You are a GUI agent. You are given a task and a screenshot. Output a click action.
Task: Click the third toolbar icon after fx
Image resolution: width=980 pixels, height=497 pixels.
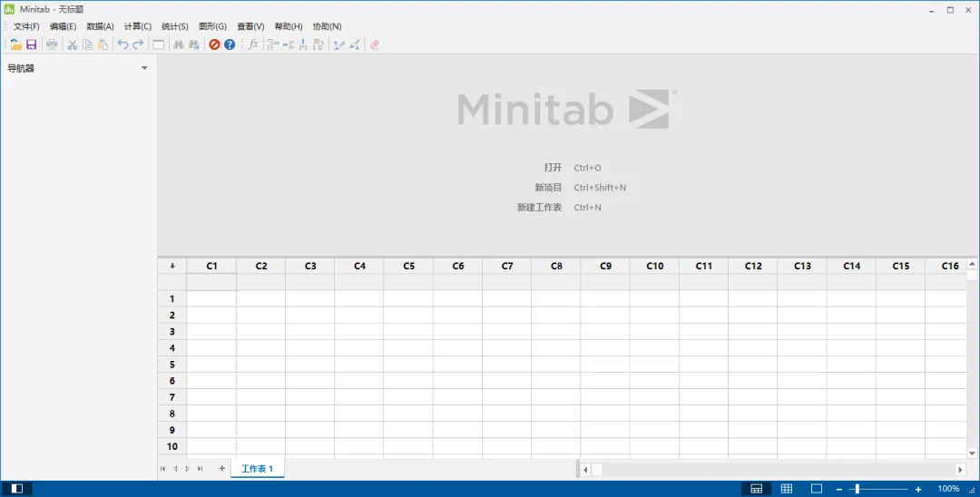(x=303, y=44)
